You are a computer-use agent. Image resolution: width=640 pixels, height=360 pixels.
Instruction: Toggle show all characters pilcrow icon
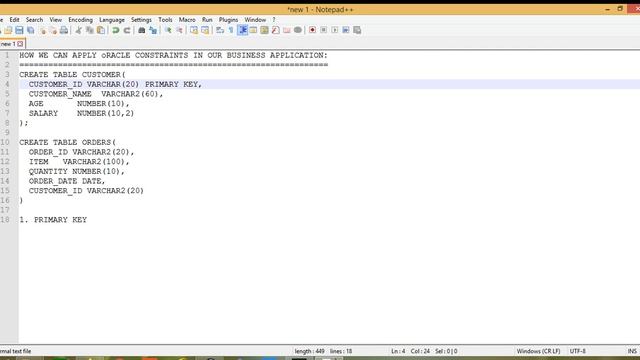pyautogui.click(x=231, y=30)
